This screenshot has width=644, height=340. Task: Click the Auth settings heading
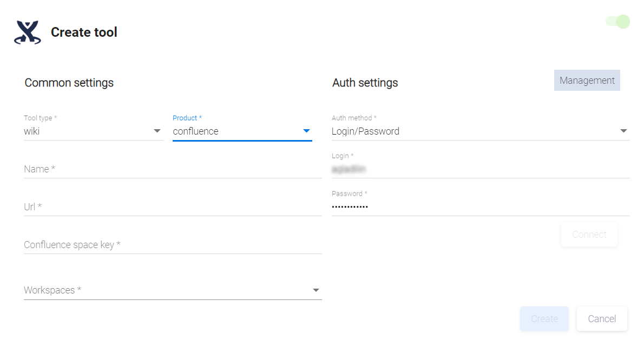point(365,83)
